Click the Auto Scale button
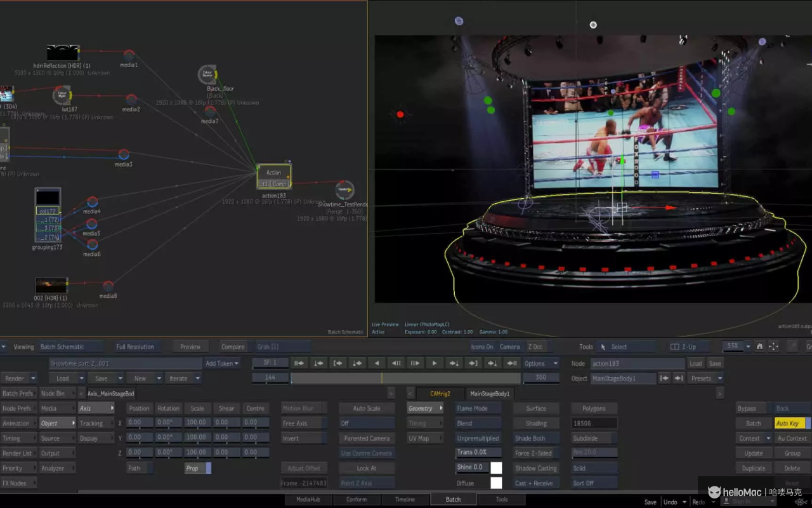This screenshot has height=508, width=812. click(x=366, y=408)
